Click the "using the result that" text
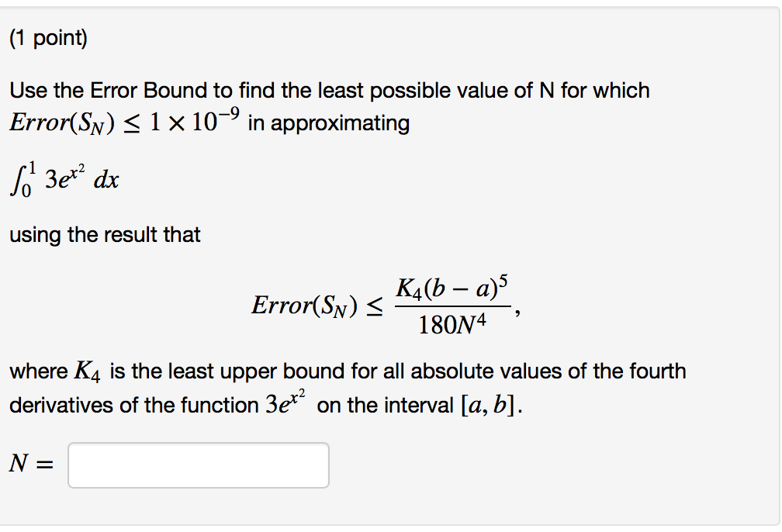 tap(105, 234)
